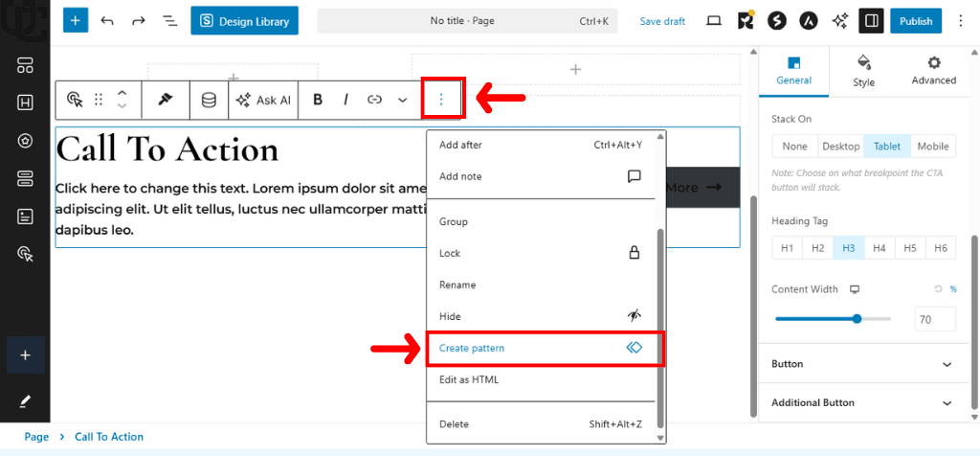The width and height of the screenshot is (980, 456).
Task: Set Heading Tag to H1
Action: [x=788, y=248]
